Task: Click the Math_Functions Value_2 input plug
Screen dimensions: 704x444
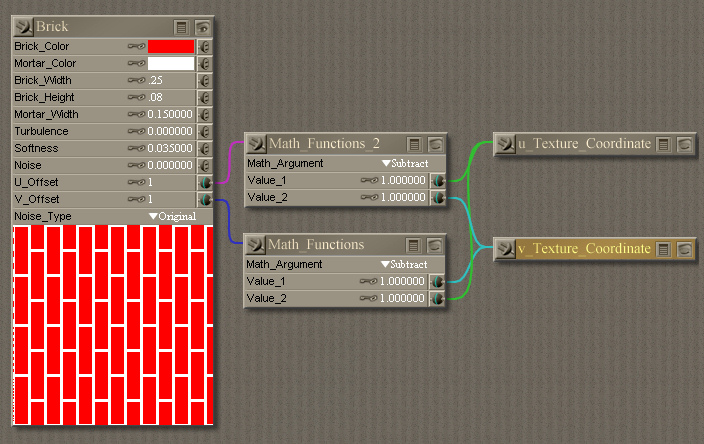Action: click(437, 299)
